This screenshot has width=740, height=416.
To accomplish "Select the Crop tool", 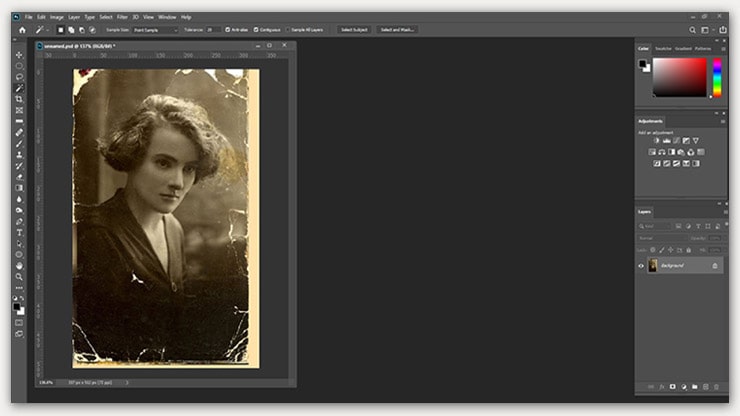I will (x=19, y=99).
